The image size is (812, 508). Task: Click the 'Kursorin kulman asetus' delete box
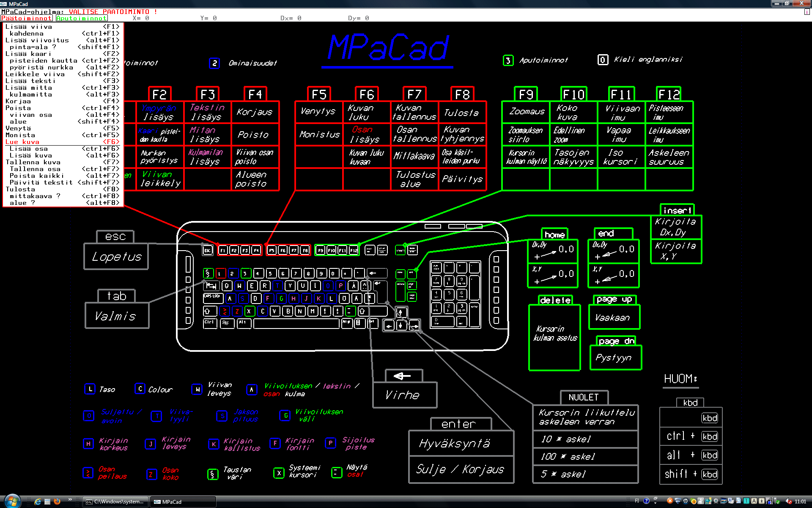(x=554, y=337)
